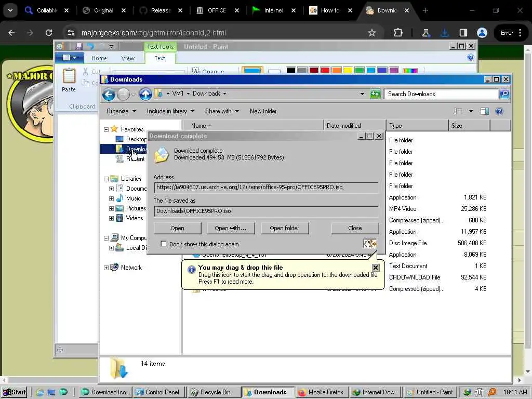The width and height of the screenshot is (532, 399).
Task: Bookmark this page with star icon
Action: click(x=372, y=33)
